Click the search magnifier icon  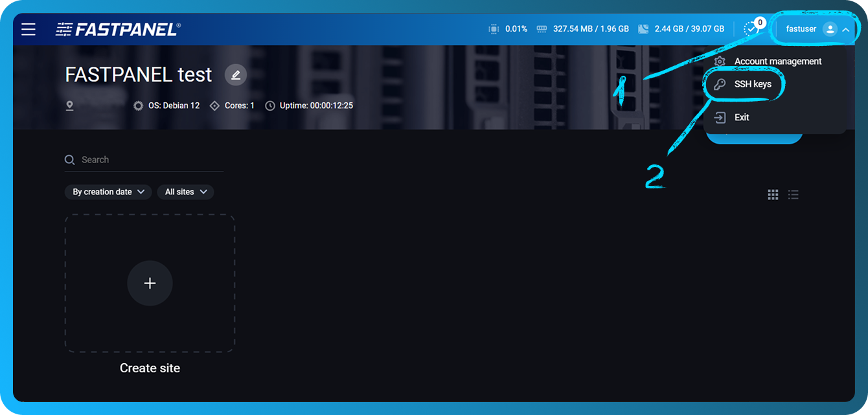pyautogui.click(x=69, y=159)
